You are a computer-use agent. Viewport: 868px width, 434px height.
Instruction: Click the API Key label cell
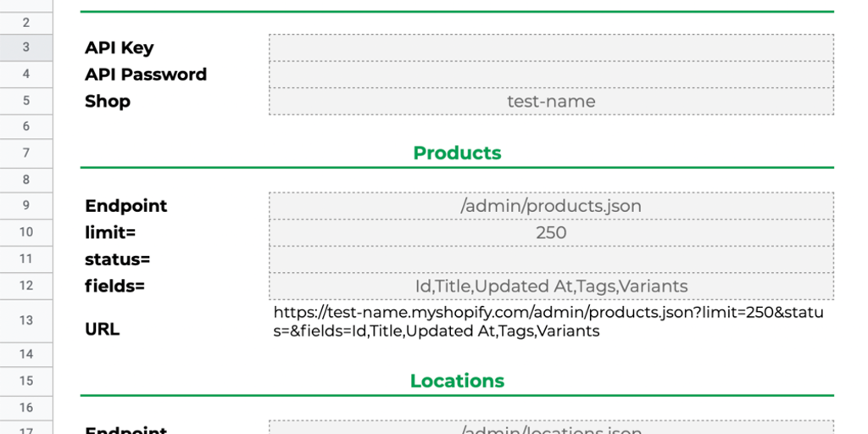coord(120,47)
